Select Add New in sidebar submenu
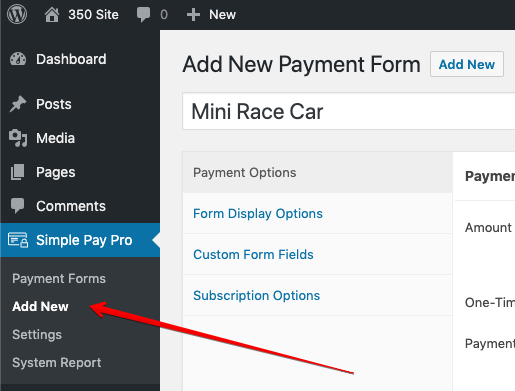The height and width of the screenshot is (391, 515). pos(40,306)
